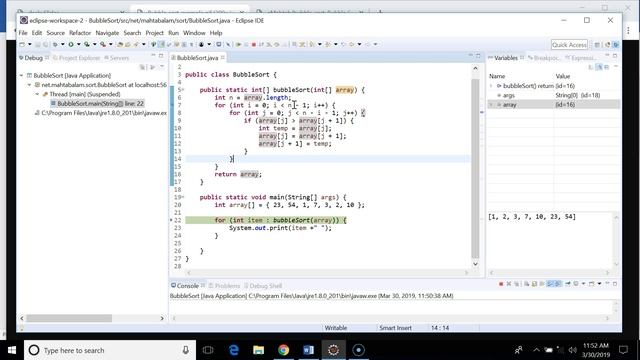Open the Run launch dropdown arrow
The width and height of the screenshot is (640, 360).
click(78, 44)
